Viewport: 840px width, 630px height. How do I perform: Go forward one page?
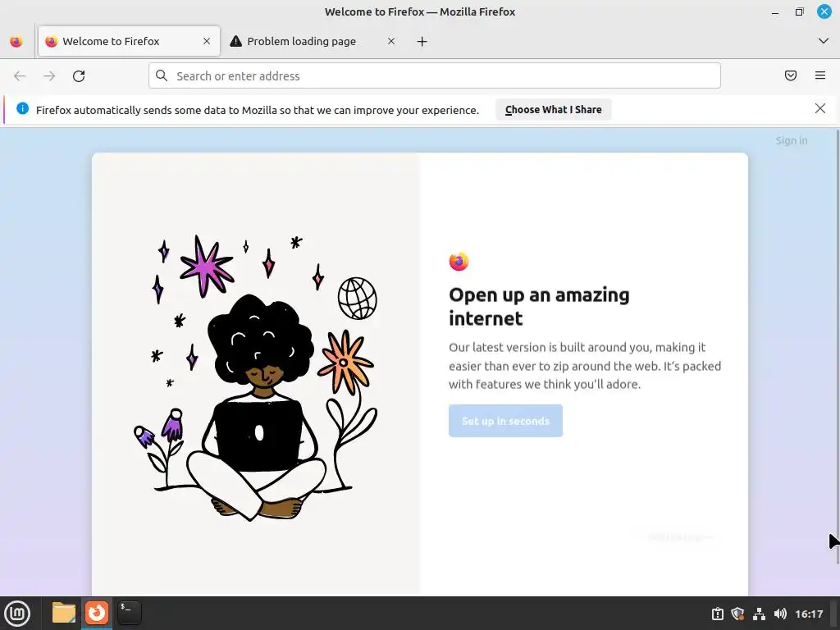point(49,76)
